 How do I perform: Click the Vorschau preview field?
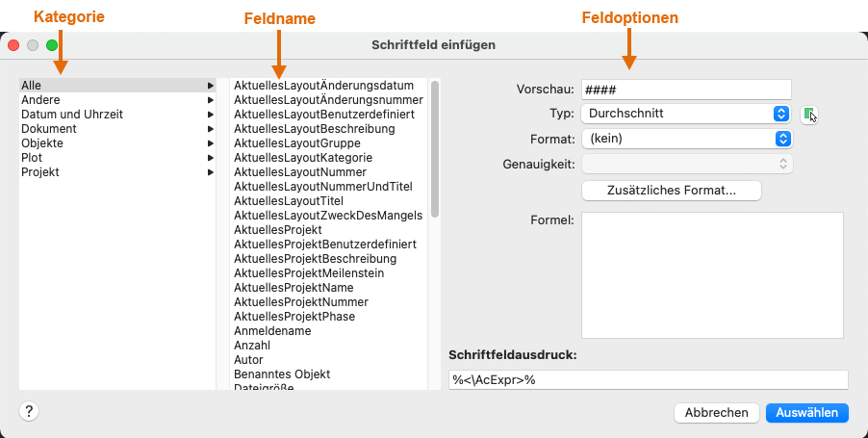point(685,90)
